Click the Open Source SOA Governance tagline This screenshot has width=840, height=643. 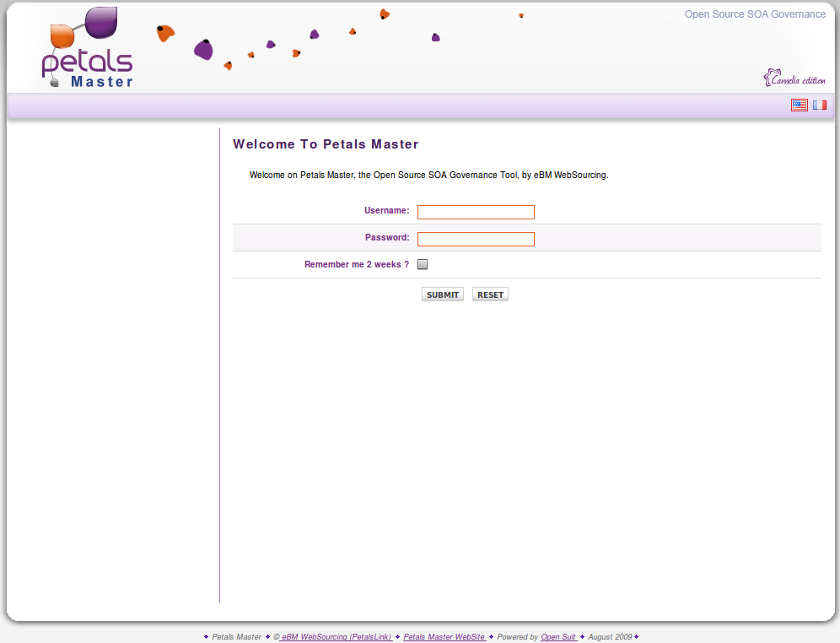[755, 14]
